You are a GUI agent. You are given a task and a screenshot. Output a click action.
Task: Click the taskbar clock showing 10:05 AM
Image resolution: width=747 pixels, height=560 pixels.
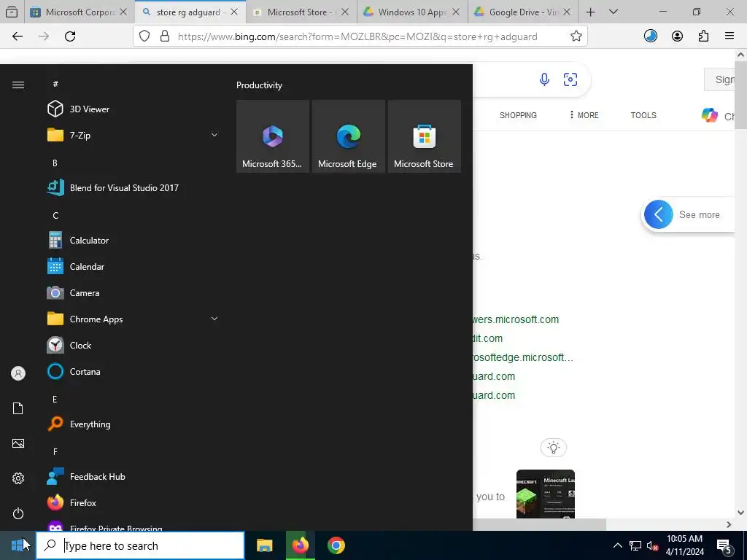point(684,545)
